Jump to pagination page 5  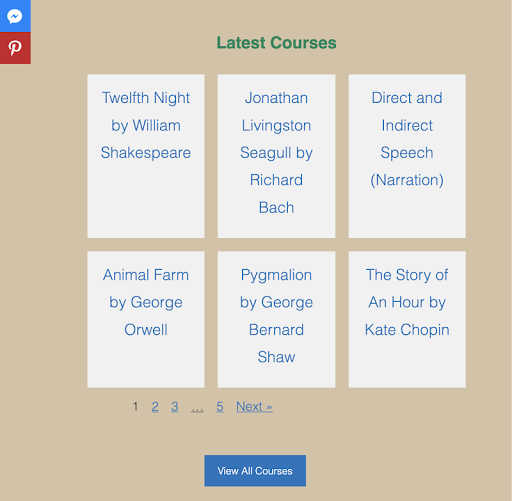pyautogui.click(x=220, y=407)
